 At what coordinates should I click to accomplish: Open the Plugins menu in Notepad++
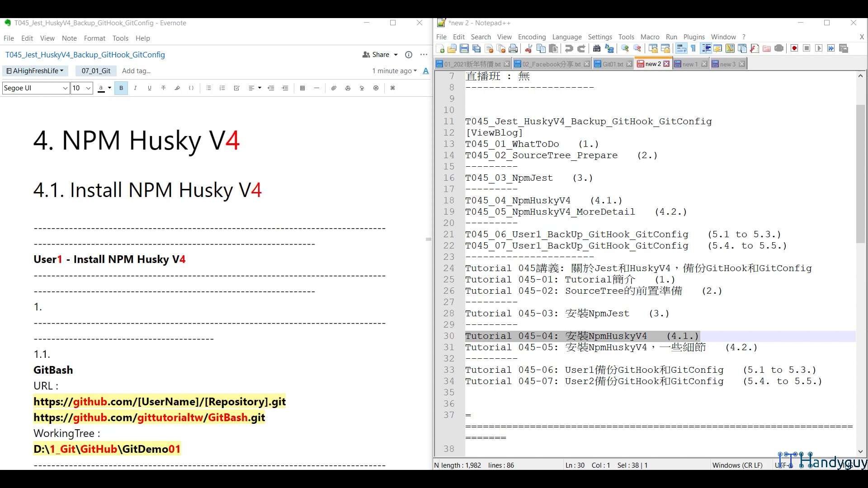tap(693, 37)
